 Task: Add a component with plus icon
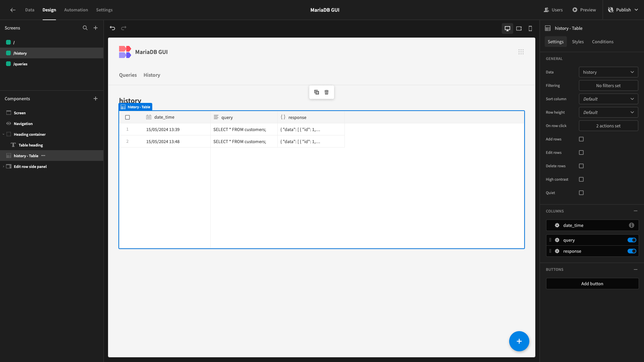pos(96,99)
